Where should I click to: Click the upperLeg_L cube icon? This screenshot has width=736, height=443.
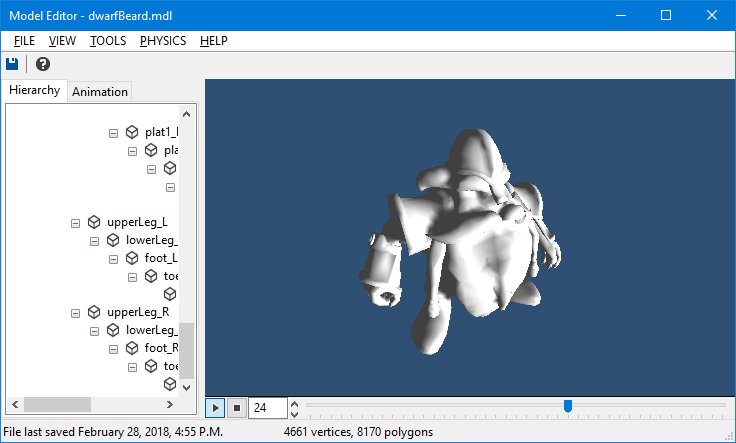pos(93,222)
